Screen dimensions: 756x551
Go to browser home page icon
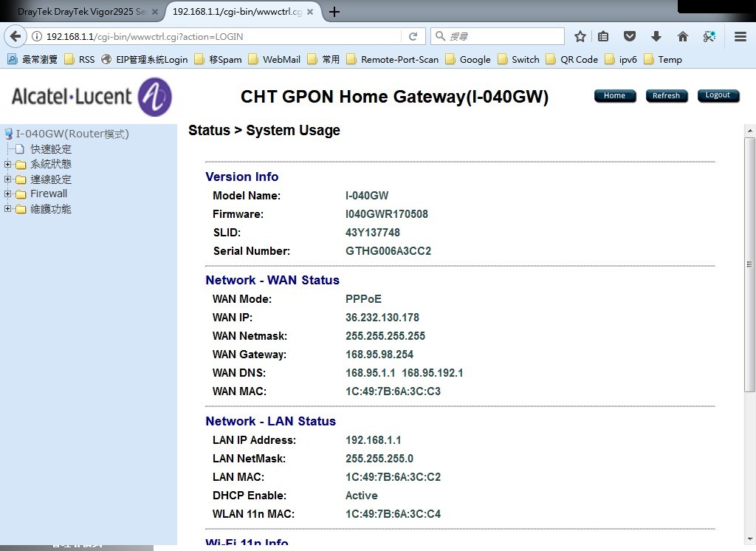pyautogui.click(x=683, y=36)
